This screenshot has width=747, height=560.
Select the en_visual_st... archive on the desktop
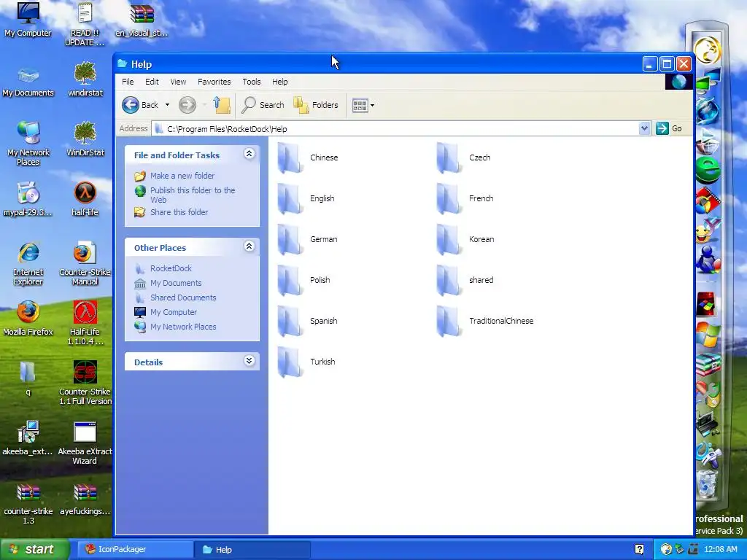(x=142, y=19)
